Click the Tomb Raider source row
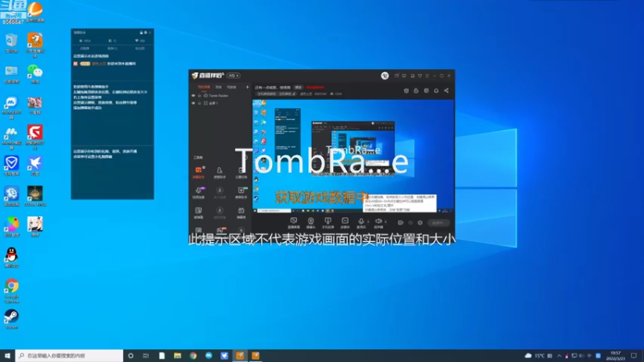644x362 pixels. pos(220,96)
